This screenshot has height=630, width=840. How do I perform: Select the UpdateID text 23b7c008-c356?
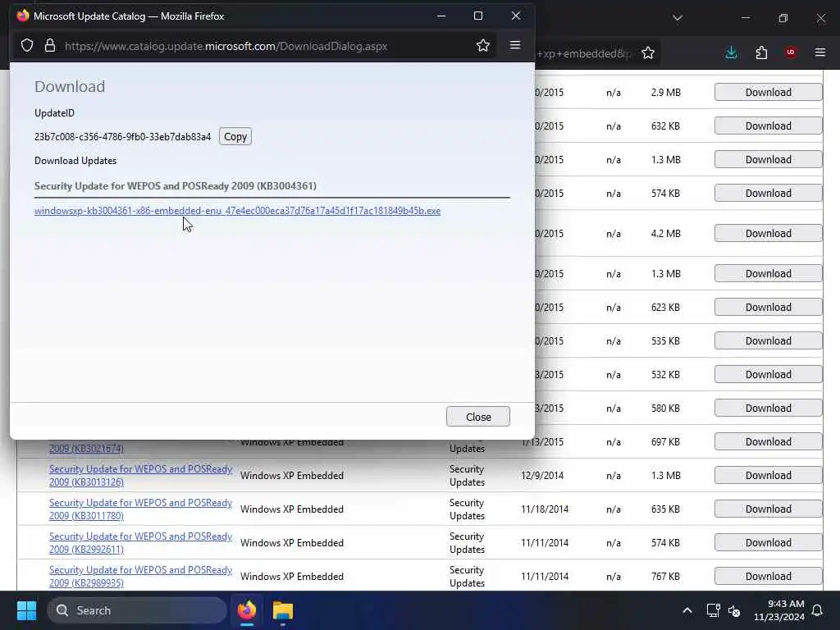[123, 137]
